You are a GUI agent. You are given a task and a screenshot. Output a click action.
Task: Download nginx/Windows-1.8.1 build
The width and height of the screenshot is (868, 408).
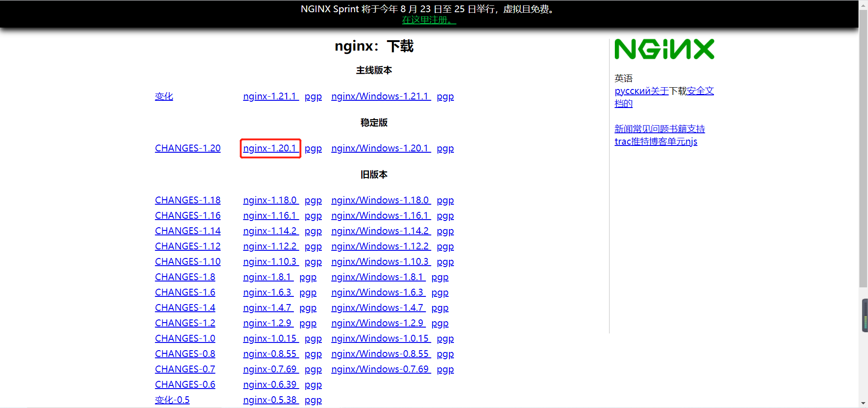377,277
